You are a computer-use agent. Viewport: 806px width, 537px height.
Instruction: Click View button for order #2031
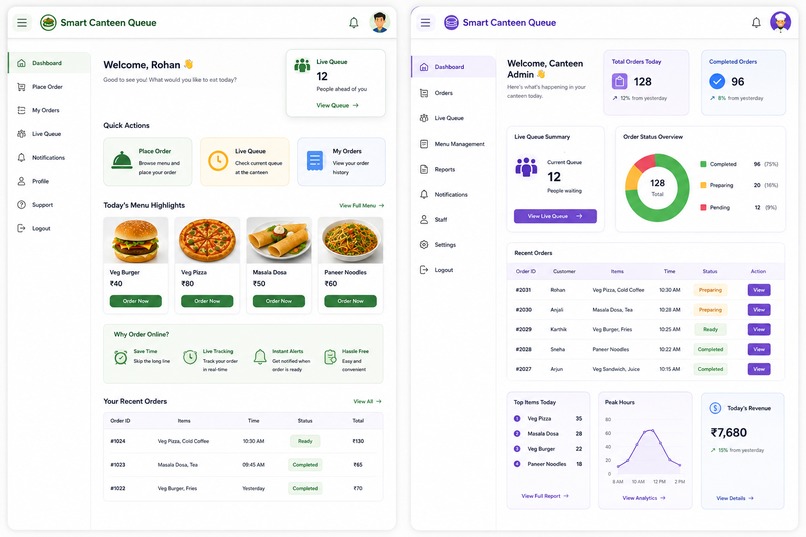[759, 290]
